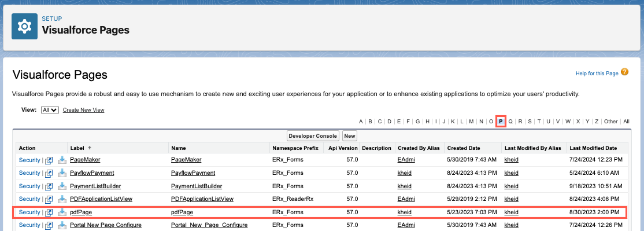This screenshot has height=231, width=644.
Task: Click the pdfPage row's preview window icon
Action: click(49, 212)
